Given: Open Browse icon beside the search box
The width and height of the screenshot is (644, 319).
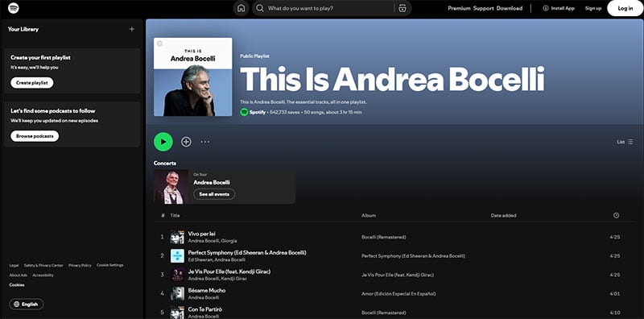Looking at the screenshot, I should tap(402, 8).
